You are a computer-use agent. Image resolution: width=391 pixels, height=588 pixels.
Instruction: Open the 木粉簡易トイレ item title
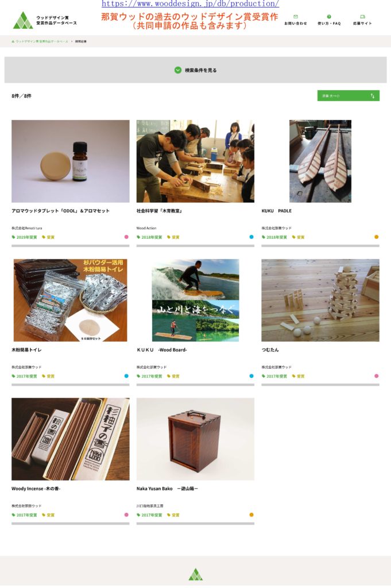(x=26, y=350)
